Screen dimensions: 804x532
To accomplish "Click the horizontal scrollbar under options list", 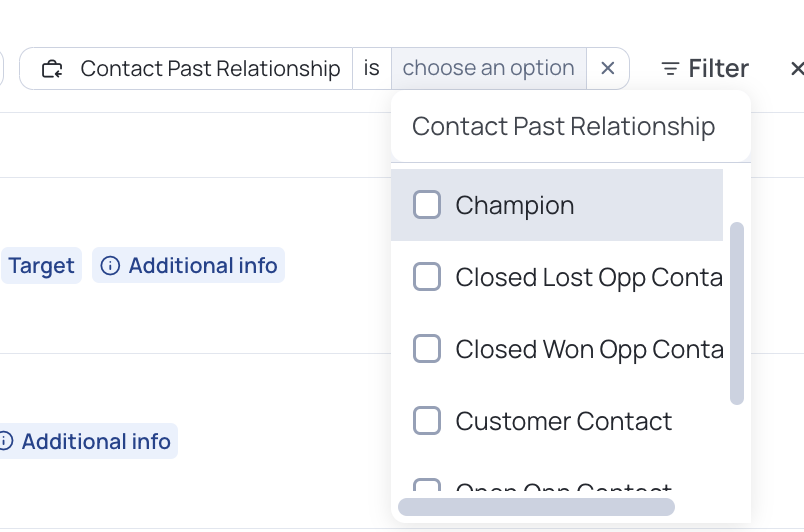I will [536, 507].
